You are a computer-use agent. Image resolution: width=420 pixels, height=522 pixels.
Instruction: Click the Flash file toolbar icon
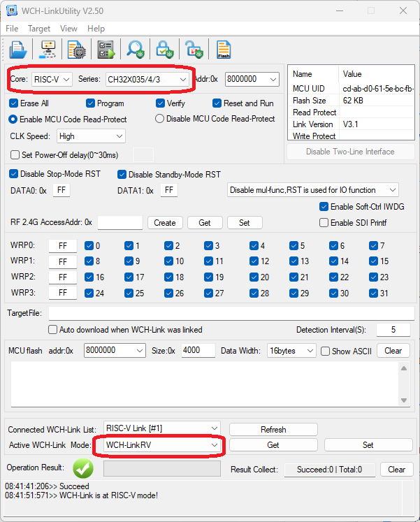click(x=224, y=50)
